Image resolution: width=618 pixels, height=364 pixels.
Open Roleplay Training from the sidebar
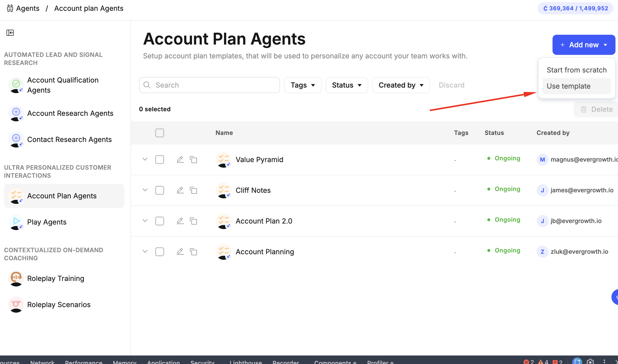click(55, 278)
